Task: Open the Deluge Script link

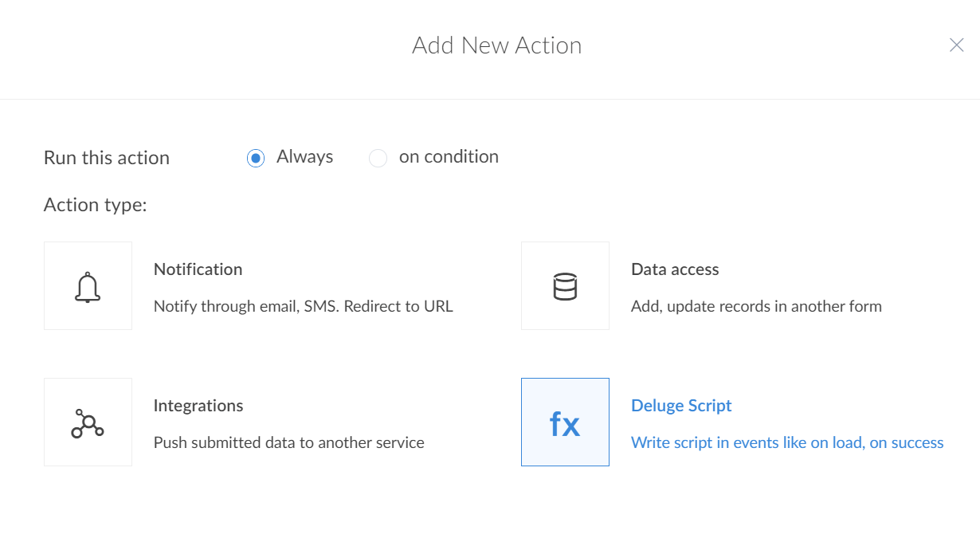Action: (x=680, y=406)
